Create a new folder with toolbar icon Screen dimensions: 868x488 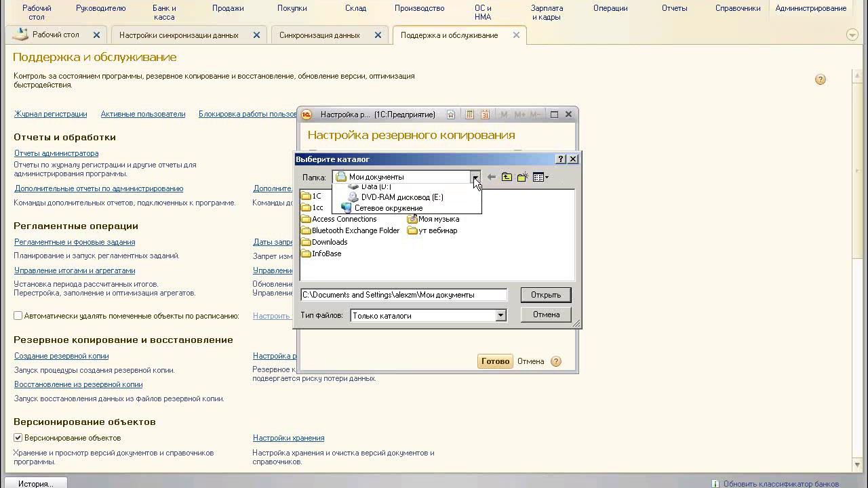(x=522, y=178)
